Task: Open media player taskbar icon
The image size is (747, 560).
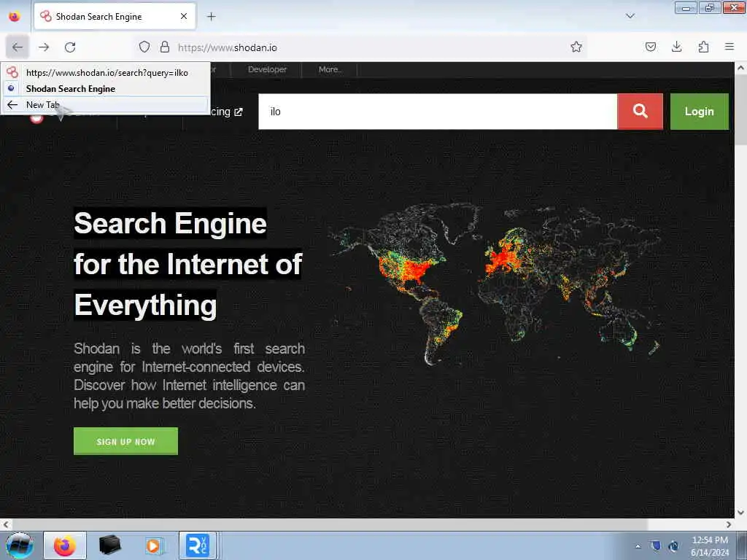Action: [x=154, y=545]
